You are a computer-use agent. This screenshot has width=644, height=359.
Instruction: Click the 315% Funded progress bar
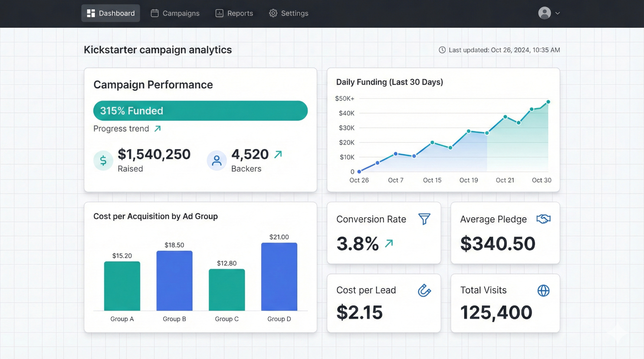[x=200, y=111]
